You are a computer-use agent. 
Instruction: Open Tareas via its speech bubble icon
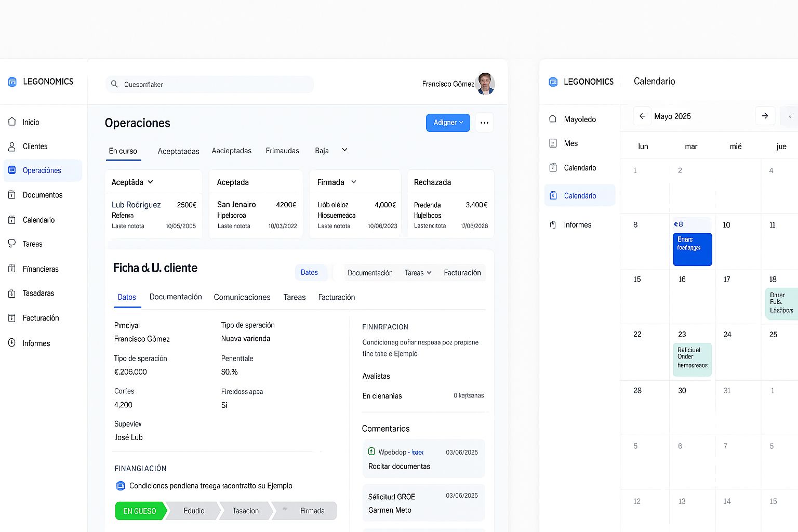tap(12, 244)
